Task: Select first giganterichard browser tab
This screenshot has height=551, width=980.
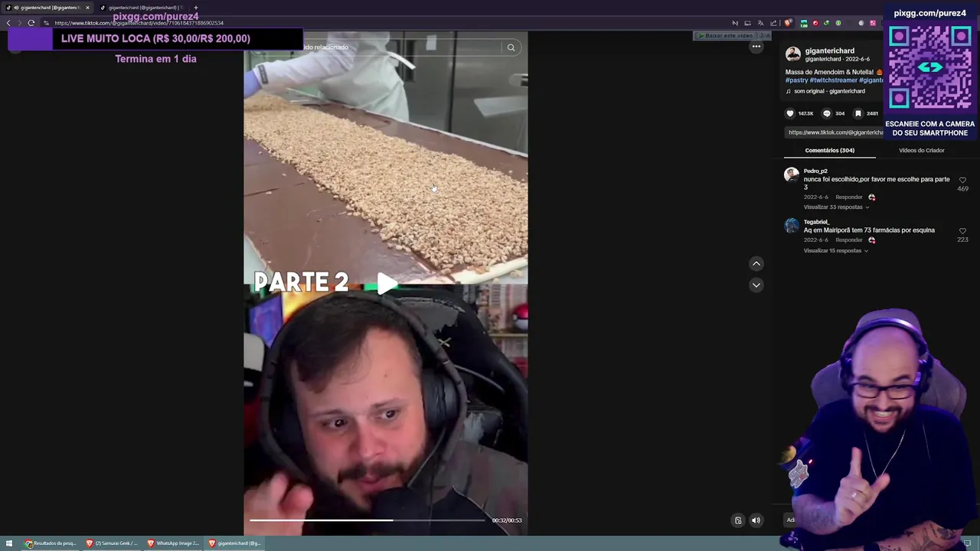Action: click(47, 8)
